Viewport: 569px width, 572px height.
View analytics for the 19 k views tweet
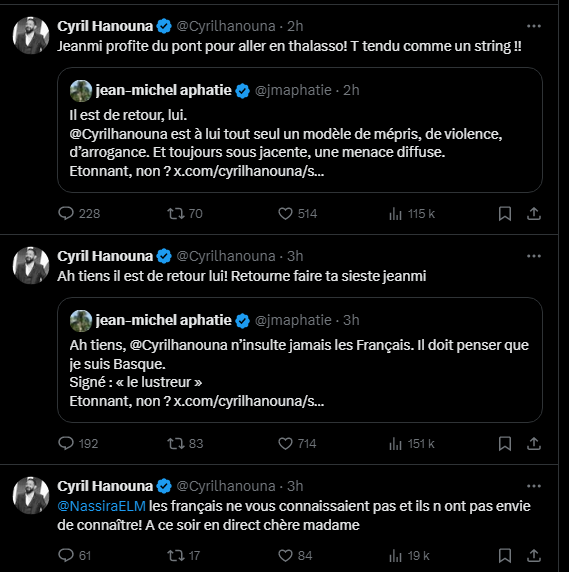(409, 556)
